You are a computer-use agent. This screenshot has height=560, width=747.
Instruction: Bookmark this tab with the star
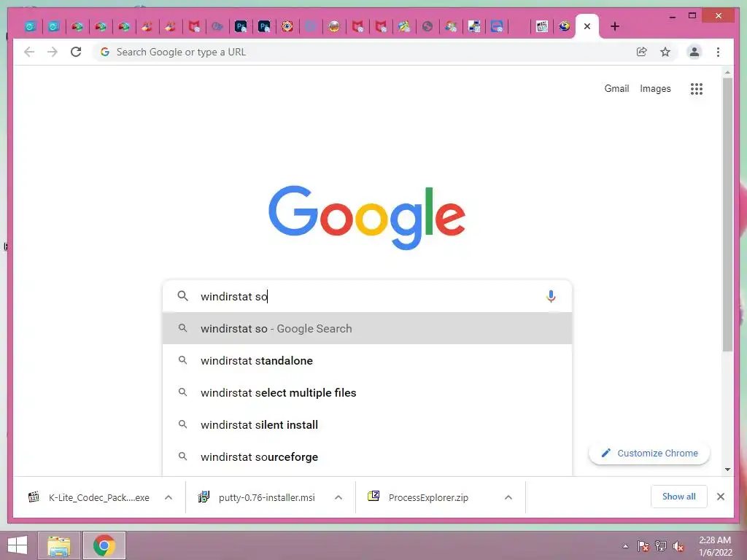[x=665, y=52]
